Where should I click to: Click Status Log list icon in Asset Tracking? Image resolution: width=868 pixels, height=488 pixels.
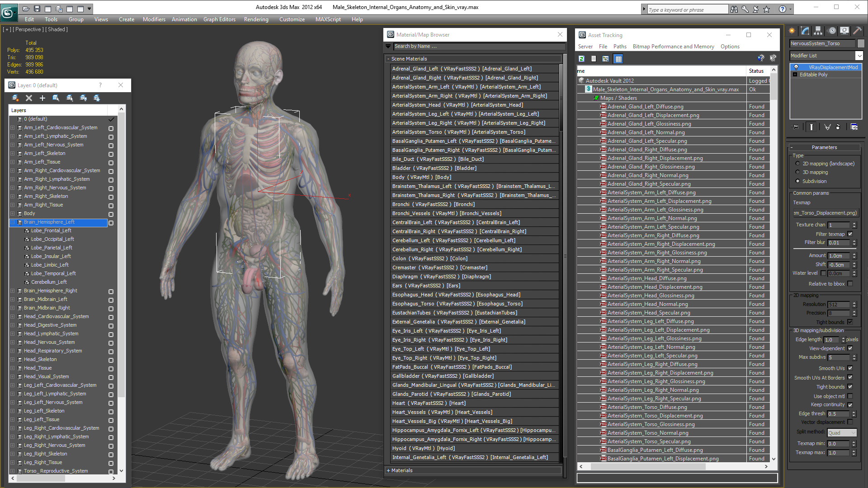point(594,59)
